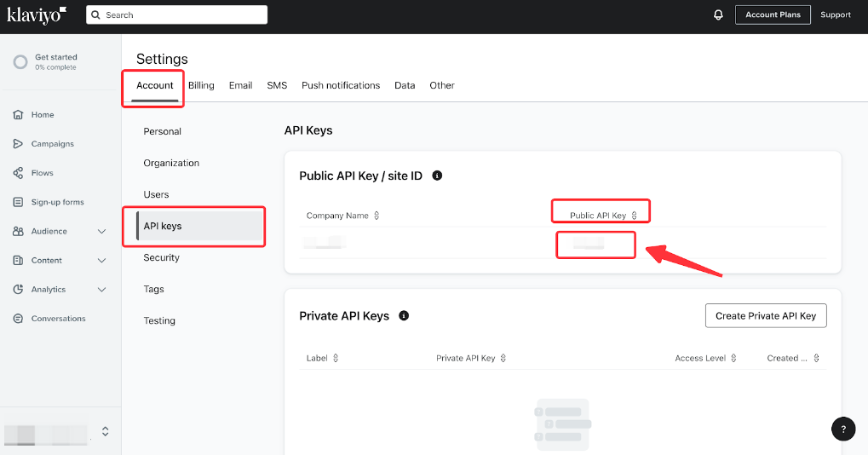Click the Analytics pie chart icon
Screen dimensions: 868x461
click(x=18, y=289)
